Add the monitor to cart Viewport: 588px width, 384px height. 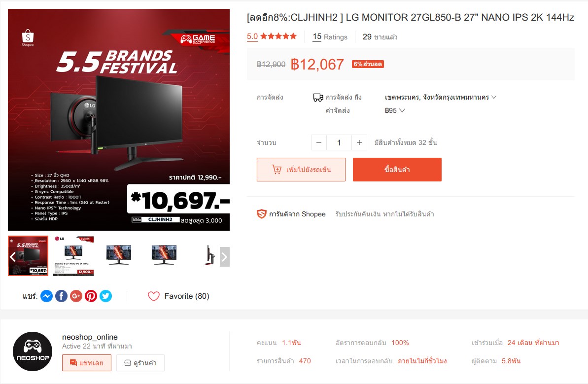(x=301, y=170)
